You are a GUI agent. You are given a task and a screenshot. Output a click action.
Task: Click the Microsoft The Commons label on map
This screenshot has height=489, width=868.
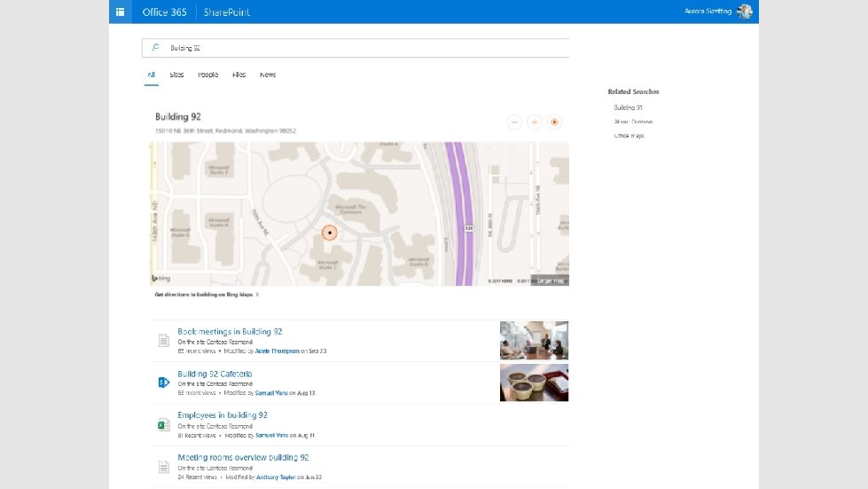pyautogui.click(x=350, y=209)
